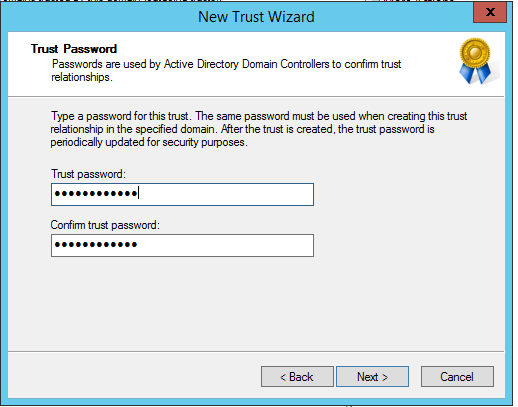Click the 'Type a password for this trust' paragraph
Image resolution: width=518 pixels, height=407 pixels.
coord(259,129)
